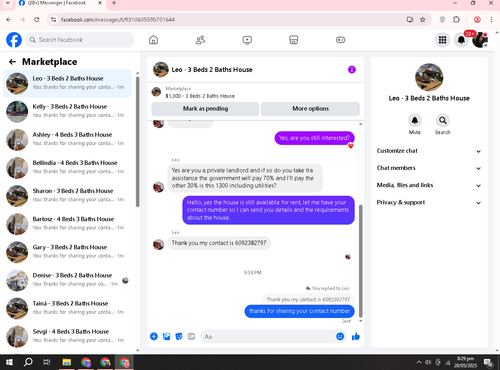Image resolution: width=500 pixels, height=370 pixels.
Task: Open the Video (Watch) icon
Action: [247, 40]
